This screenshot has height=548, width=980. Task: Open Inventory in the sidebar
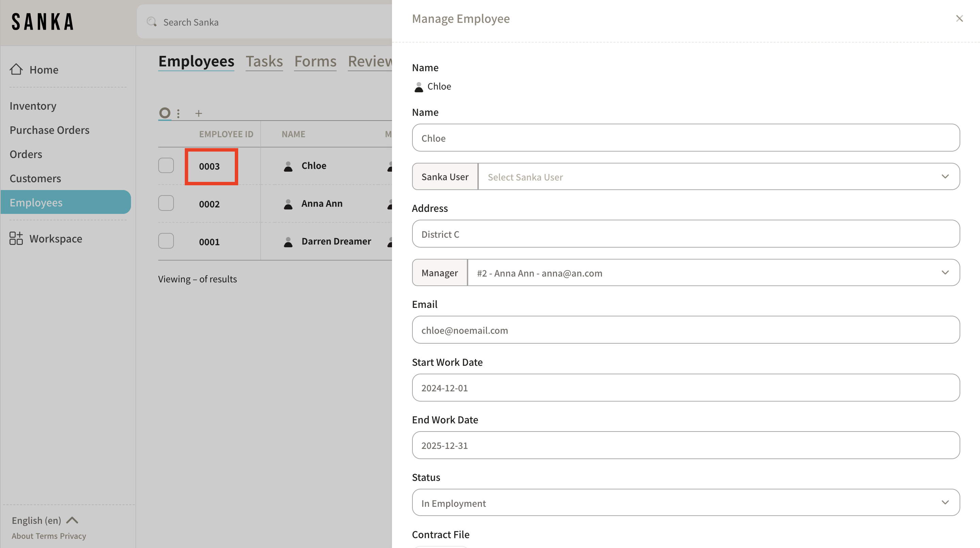tap(33, 106)
